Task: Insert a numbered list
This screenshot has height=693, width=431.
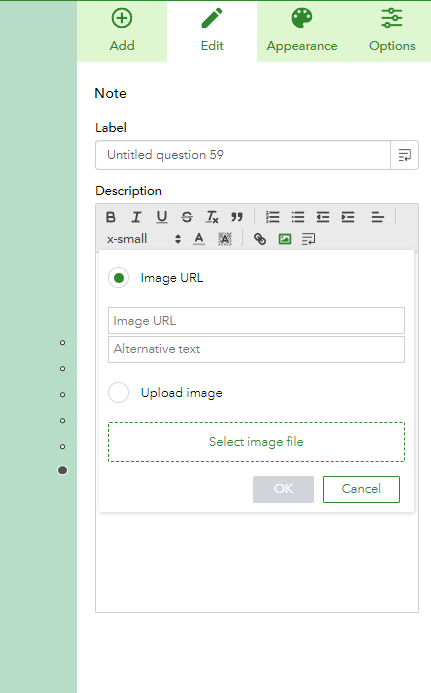Action: tap(272, 217)
